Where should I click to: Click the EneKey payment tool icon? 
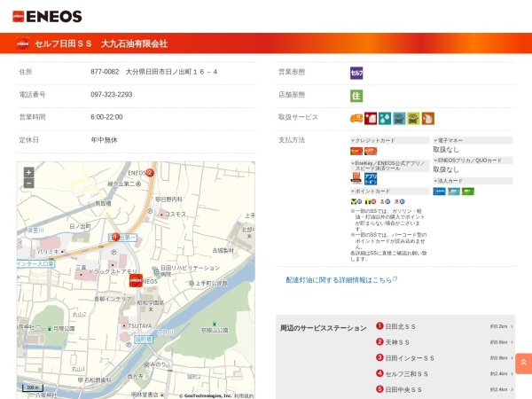(x=356, y=178)
